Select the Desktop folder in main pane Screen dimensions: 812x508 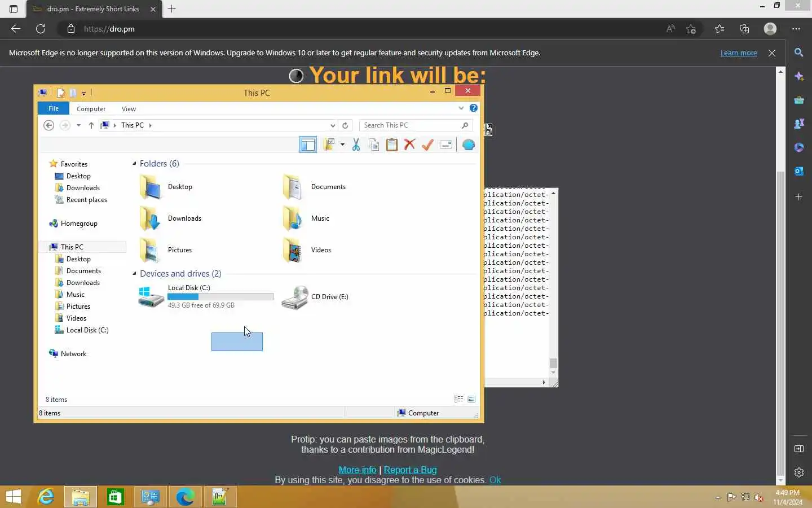coord(167,187)
